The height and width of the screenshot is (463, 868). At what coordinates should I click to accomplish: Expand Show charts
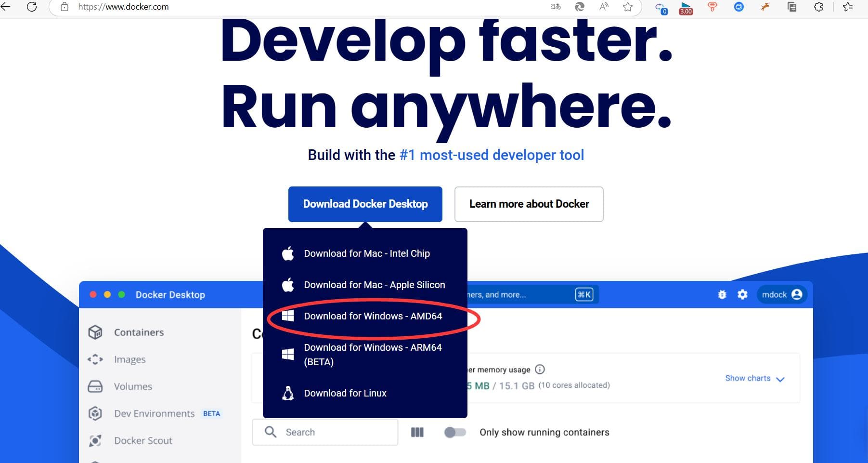pos(755,379)
